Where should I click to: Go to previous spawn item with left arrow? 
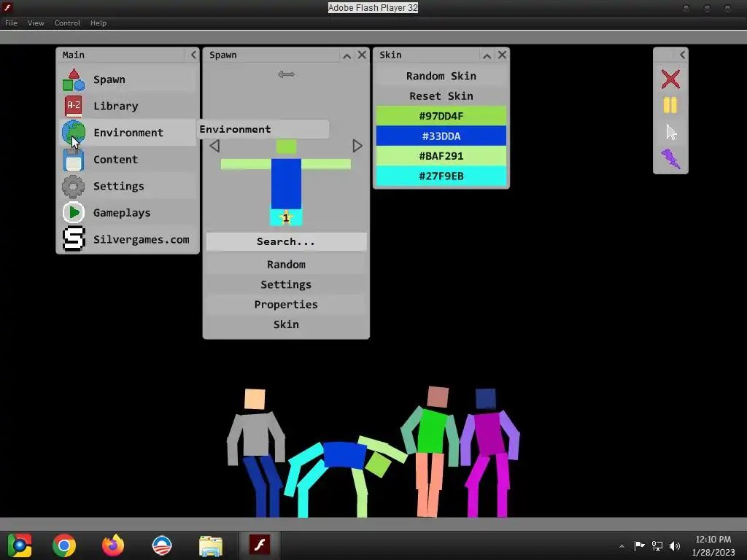[x=214, y=146]
